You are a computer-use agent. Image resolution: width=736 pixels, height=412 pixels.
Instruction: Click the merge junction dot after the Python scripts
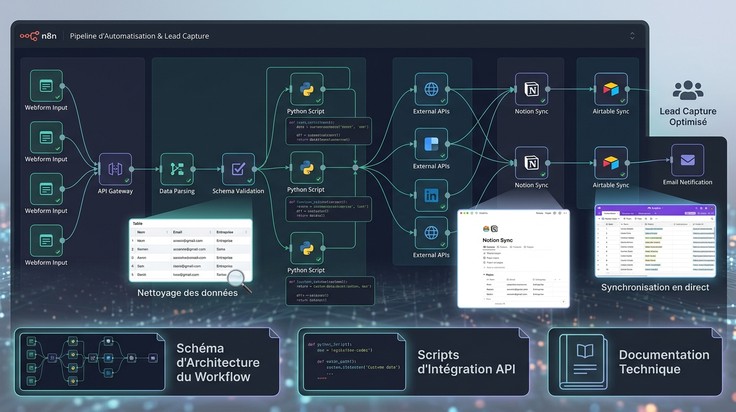[x=355, y=168]
